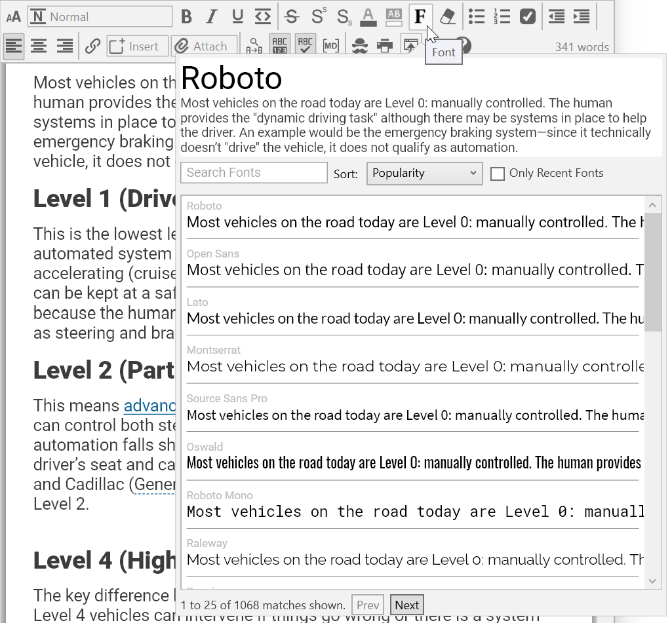
Task: Choose Roboto Mono font entry
Action: pos(412,505)
